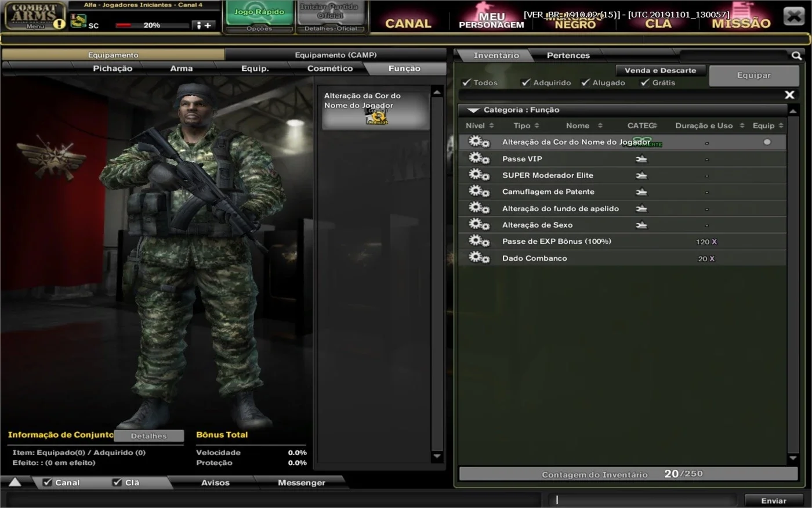812x508 pixels.
Task: Sort inventory by Nível column
Action: point(479,125)
